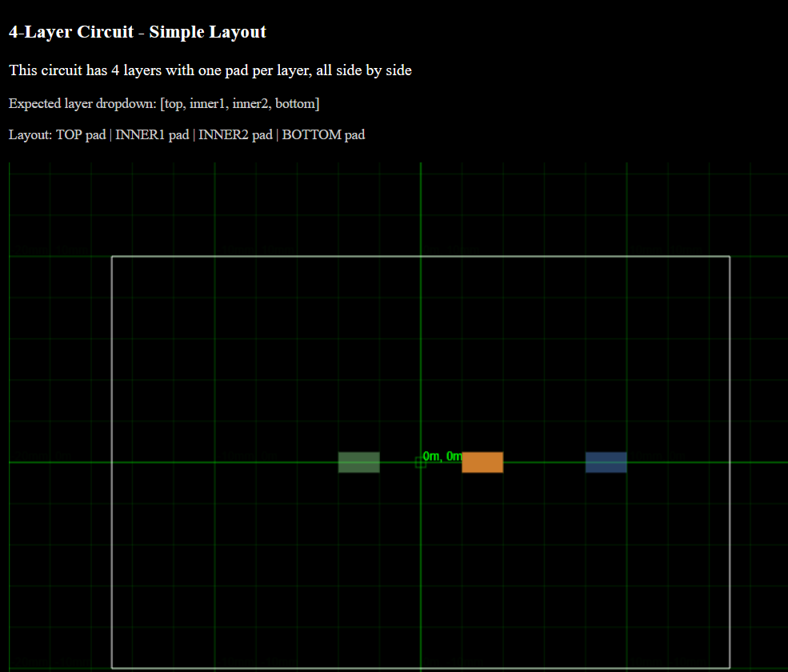Click the small origin marker square

421,462
